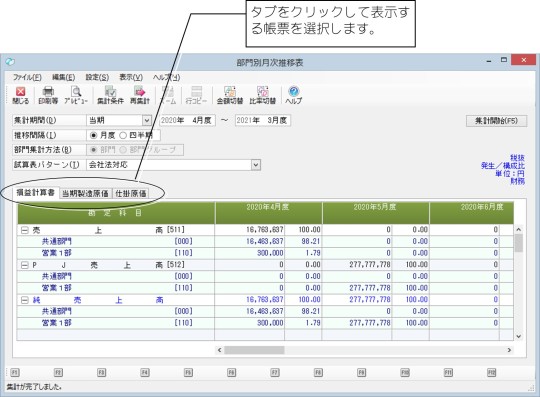540x397 pixels.
Task: Switch to the 仕掛原価 tab
Action: point(131,194)
